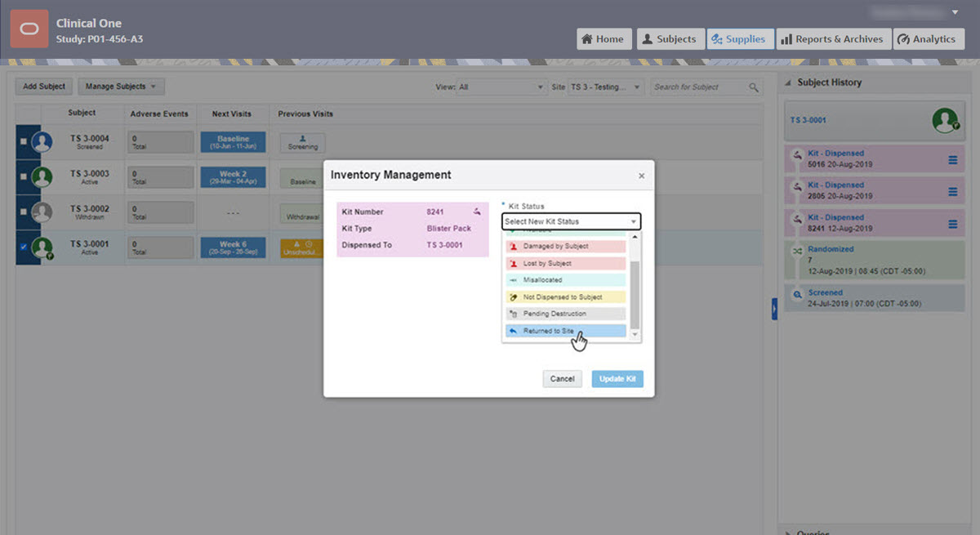Click the Randomized shuffle icon
This screenshot has width=980, height=535.
797,250
